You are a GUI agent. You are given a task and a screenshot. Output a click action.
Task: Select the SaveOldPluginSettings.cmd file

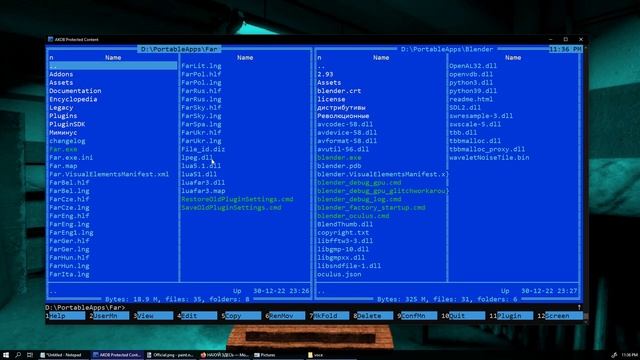[231, 208]
